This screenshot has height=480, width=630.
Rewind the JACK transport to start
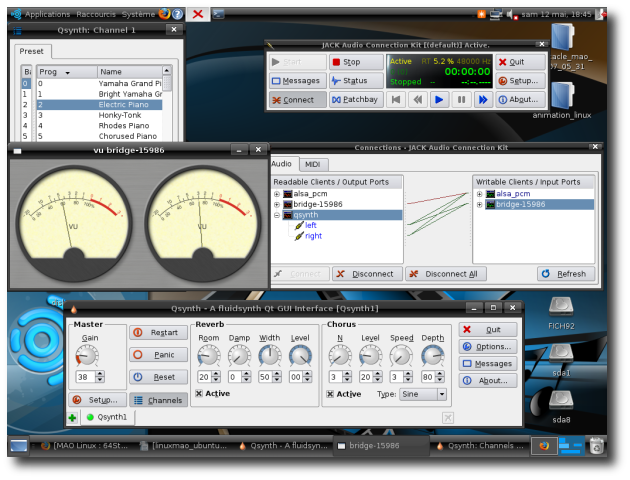tap(396, 100)
